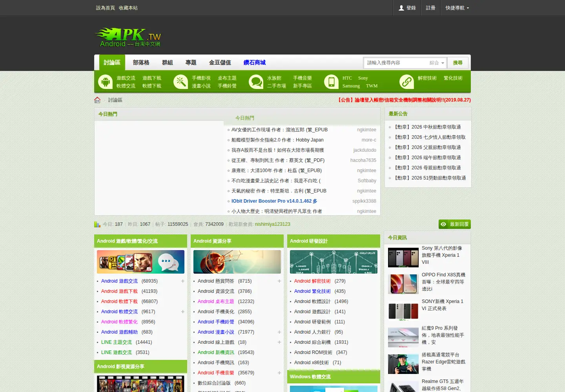Expand the Android 線上遊戲 row
The image size is (565, 392).
click(279, 342)
